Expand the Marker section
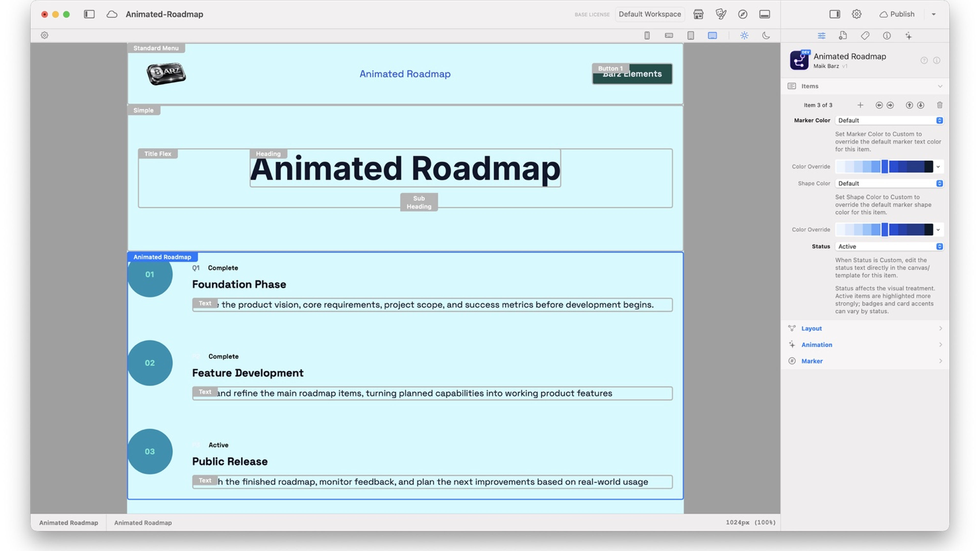Viewport: 980px width, 551px height. point(865,361)
